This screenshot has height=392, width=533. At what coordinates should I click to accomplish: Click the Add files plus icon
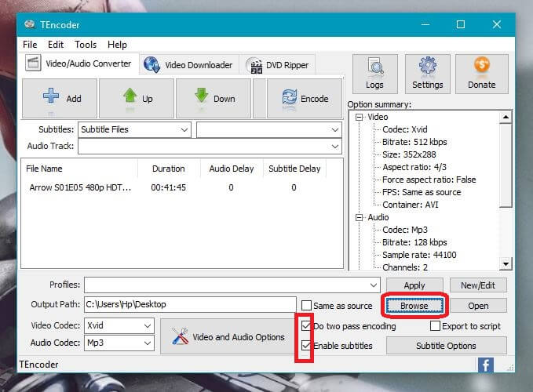(x=51, y=96)
